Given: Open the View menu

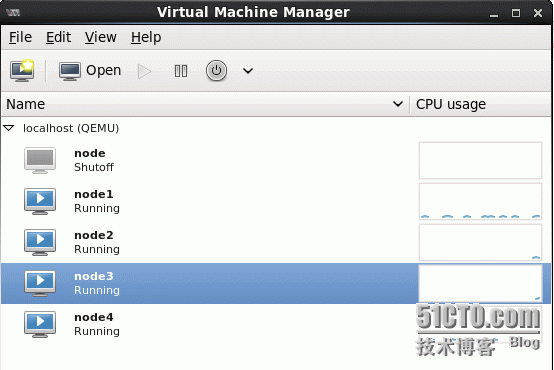Looking at the screenshot, I should 100,37.
